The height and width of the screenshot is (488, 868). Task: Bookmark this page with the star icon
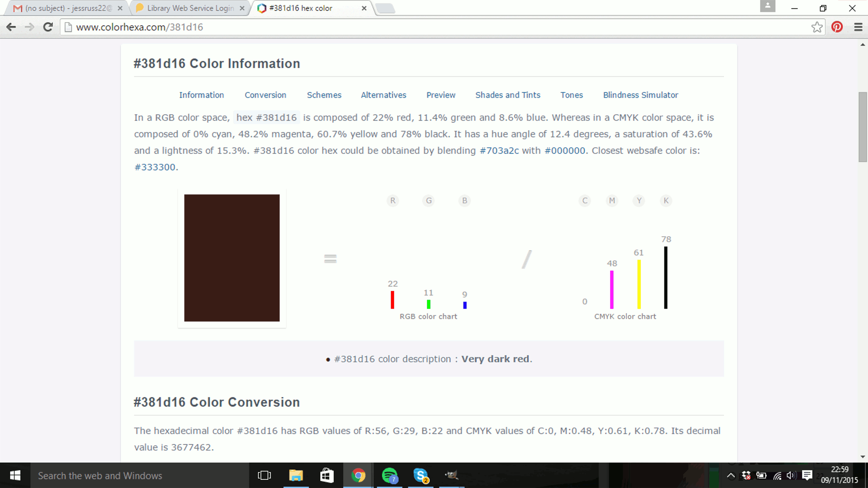(x=817, y=27)
